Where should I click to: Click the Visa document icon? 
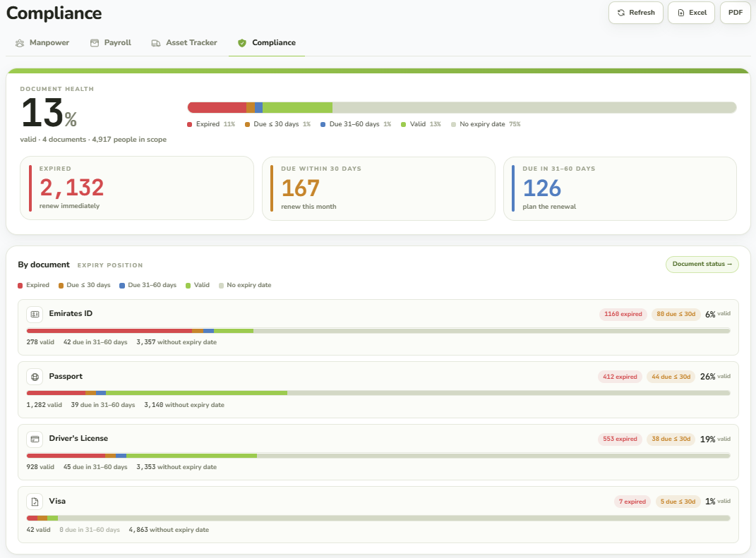(35, 502)
